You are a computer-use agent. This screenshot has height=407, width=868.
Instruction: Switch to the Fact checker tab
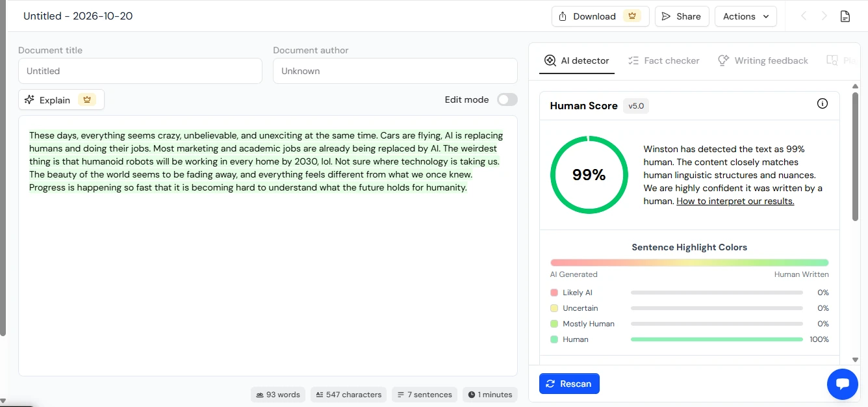664,60
